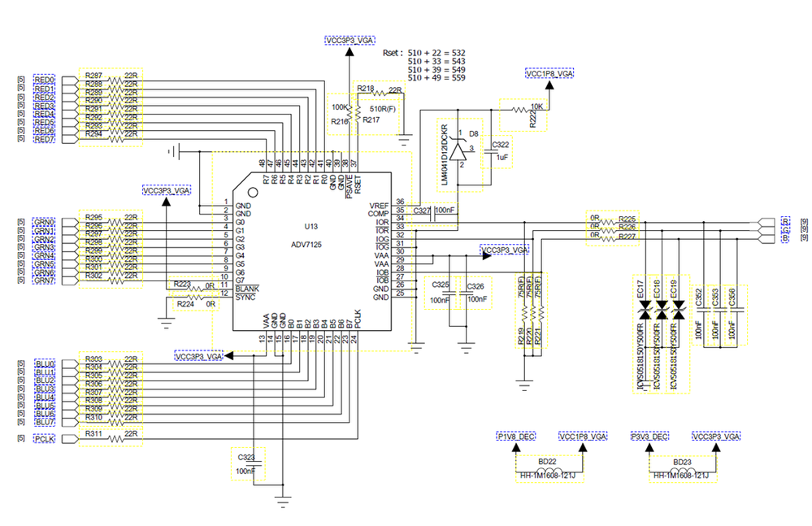This screenshot has height=526, width=812.
Task: Click resistor designator R287
Action: 93,75
